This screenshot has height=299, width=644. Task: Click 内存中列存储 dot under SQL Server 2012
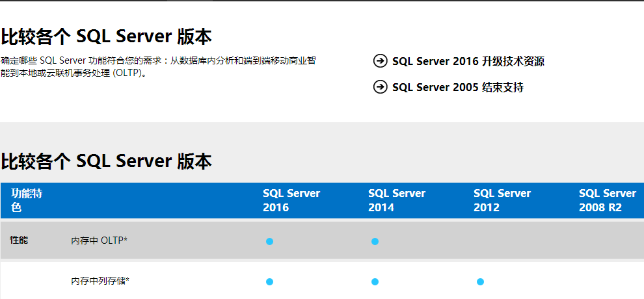pos(480,281)
